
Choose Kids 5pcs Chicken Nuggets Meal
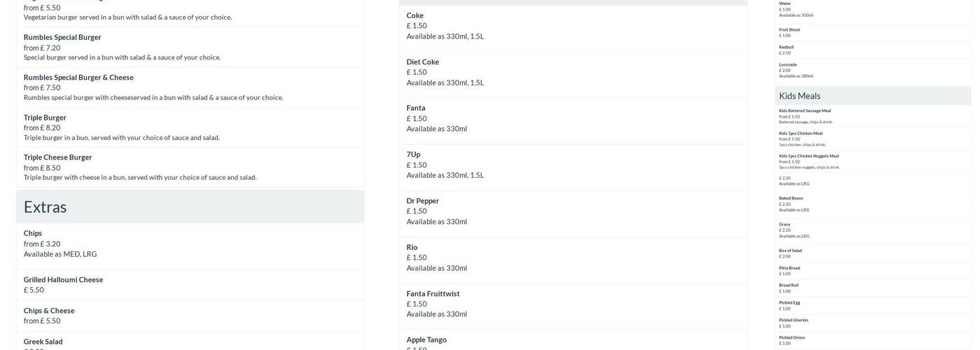click(x=808, y=156)
